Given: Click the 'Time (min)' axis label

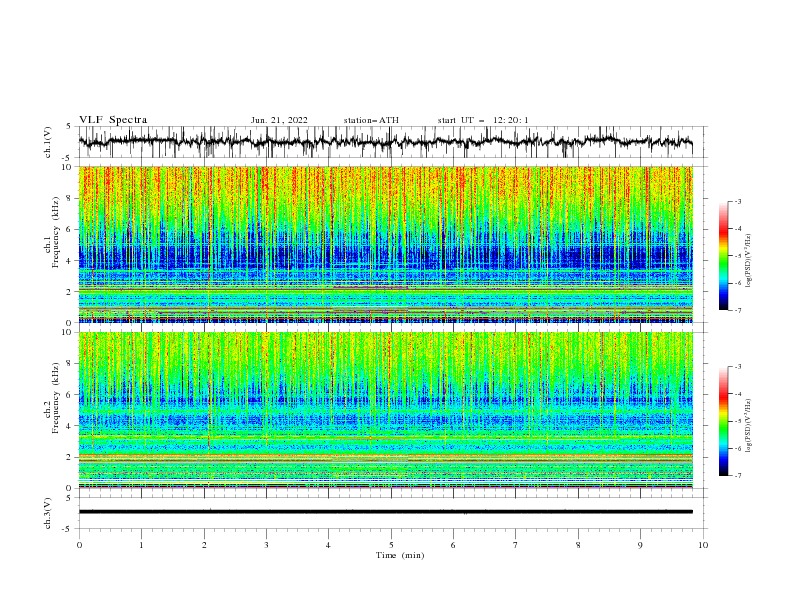Looking at the screenshot, I should point(400,555).
